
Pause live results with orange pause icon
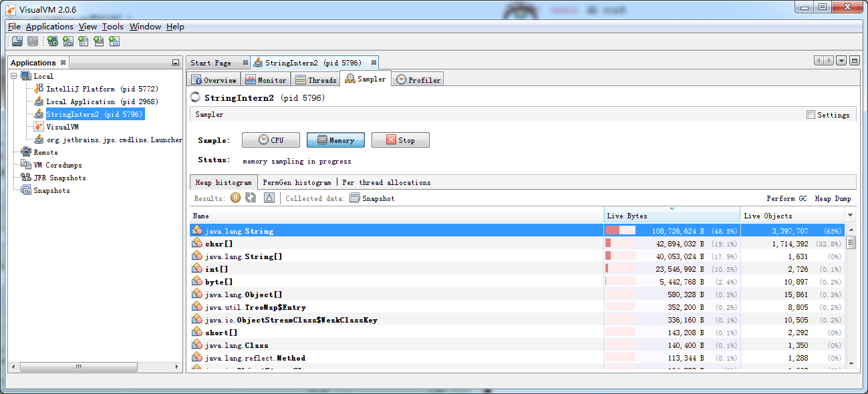click(x=235, y=198)
